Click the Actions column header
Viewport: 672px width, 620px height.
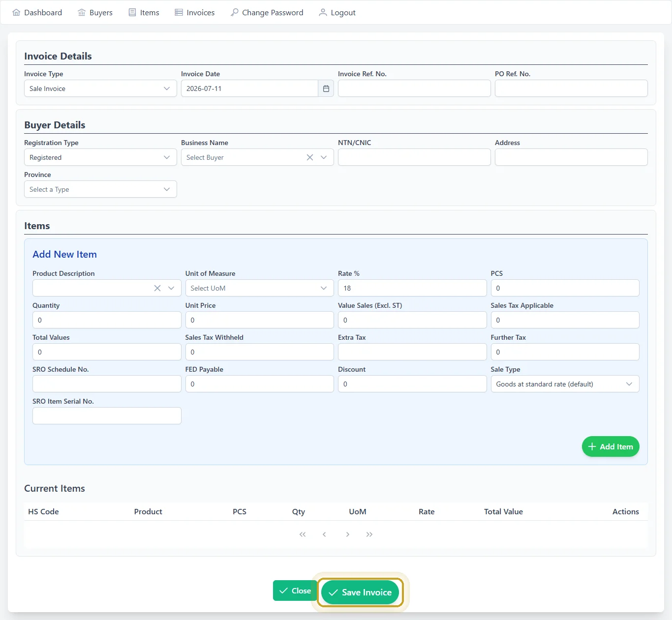click(x=625, y=512)
